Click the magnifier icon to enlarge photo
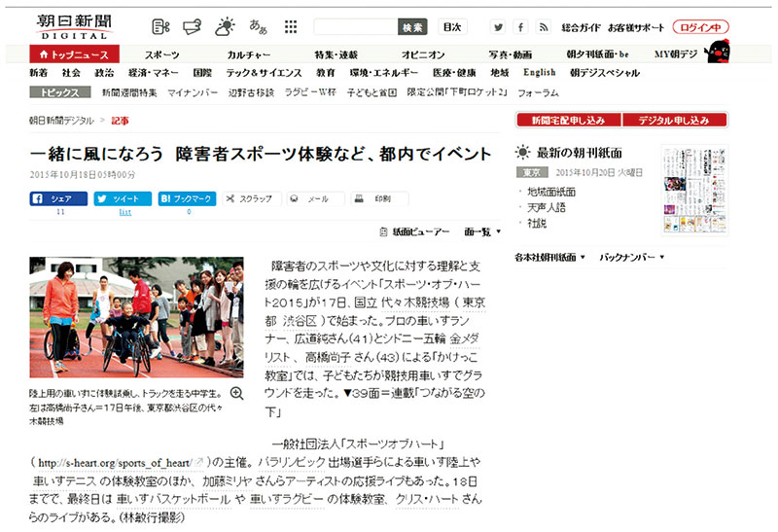This screenshot has width=778, height=532. pos(234,393)
